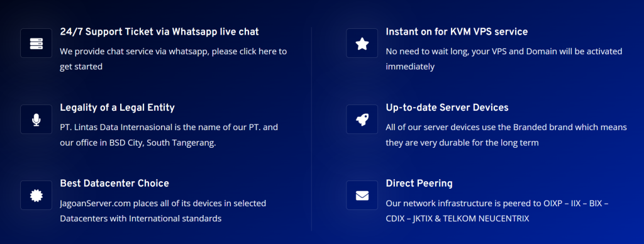This screenshot has width=644, height=244.
Task: Select the Up-to-date Server Devices heading
Action: [x=447, y=108]
